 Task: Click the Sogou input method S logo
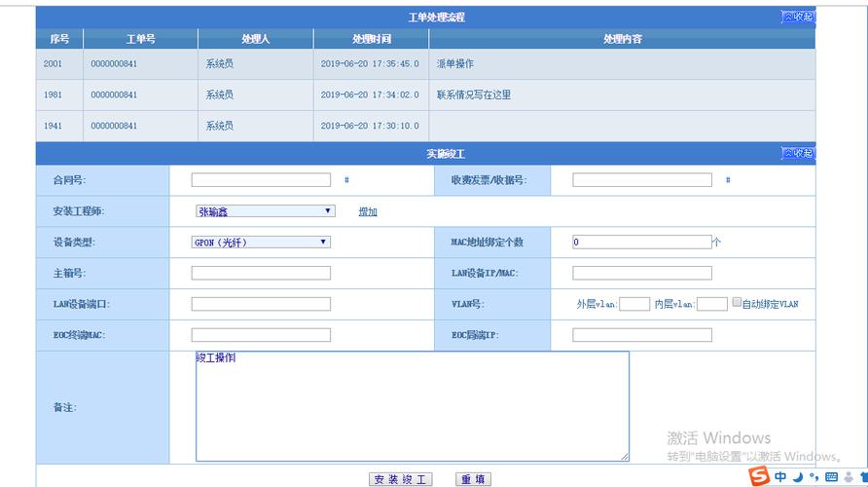coord(759,476)
